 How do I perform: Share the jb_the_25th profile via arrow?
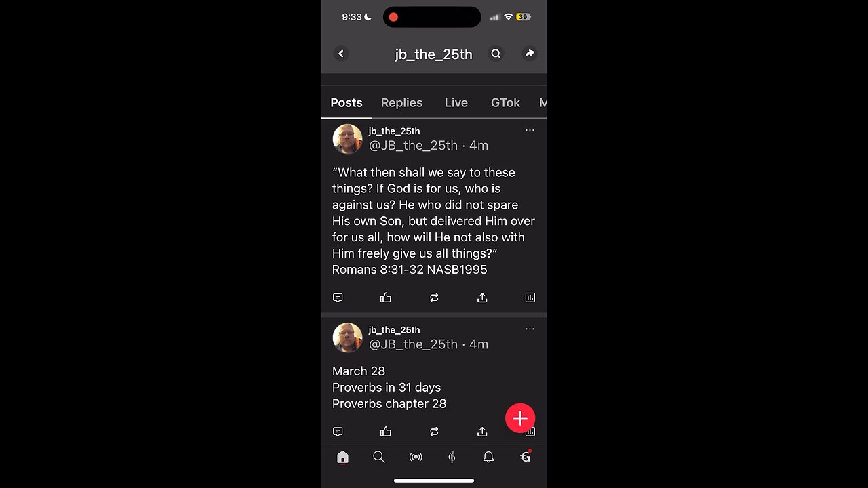530,54
